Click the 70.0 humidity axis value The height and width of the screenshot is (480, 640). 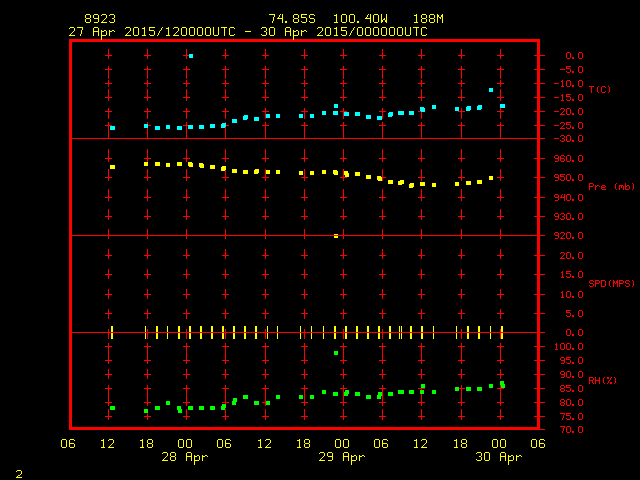tap(571, 429)
